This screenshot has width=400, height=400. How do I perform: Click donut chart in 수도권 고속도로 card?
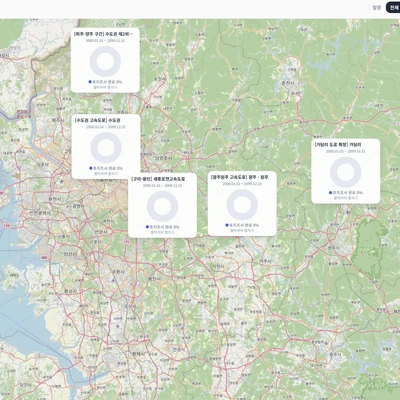pyautogui.click(x=106, y=148)
